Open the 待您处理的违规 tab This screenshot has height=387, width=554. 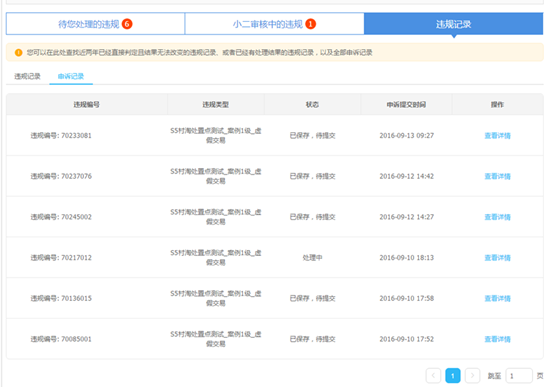tap(95, 24)
